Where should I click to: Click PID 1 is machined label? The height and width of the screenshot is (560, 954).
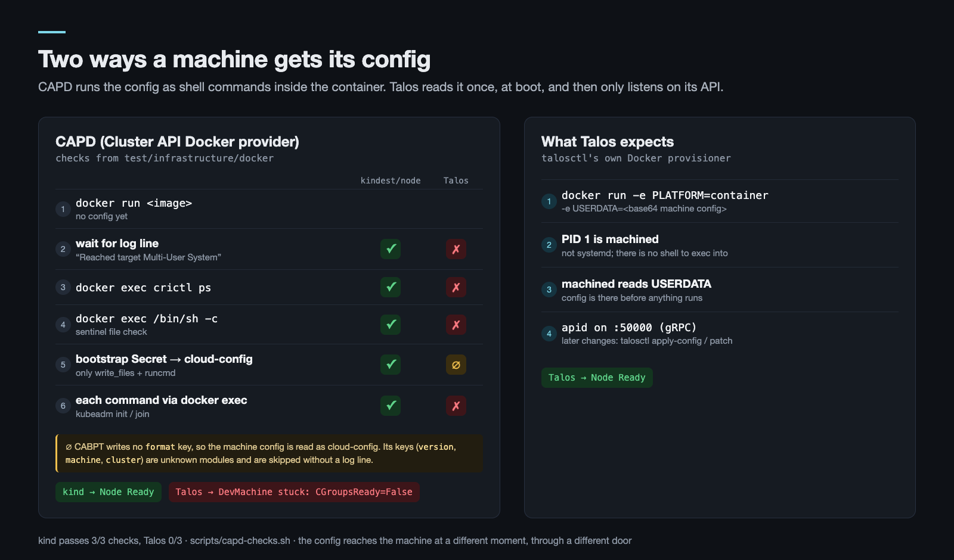[x=610, y=239]
